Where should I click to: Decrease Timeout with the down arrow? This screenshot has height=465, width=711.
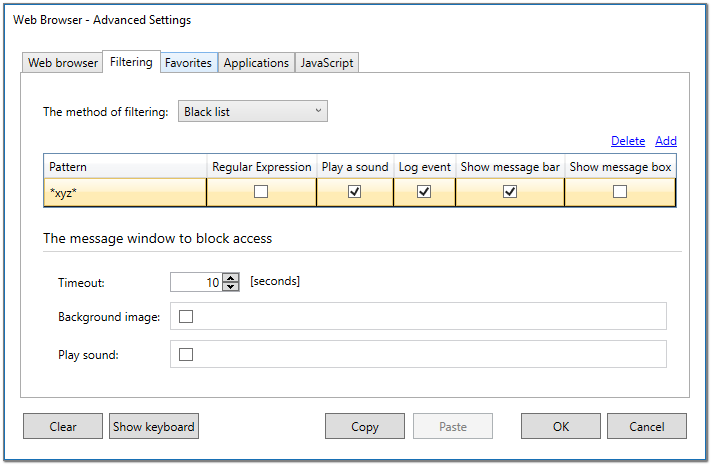[231, 287]
